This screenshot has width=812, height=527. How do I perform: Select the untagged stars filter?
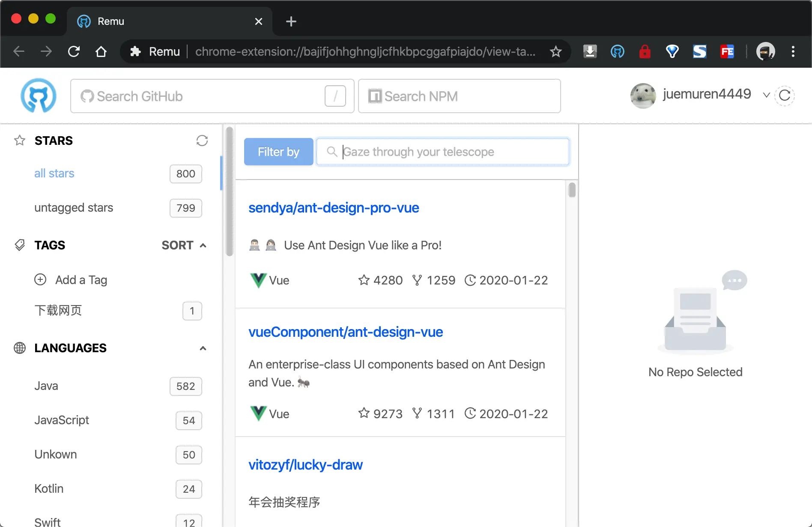click(x=74, y=208)
